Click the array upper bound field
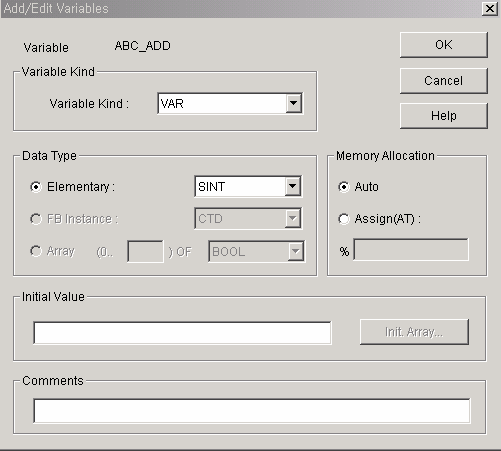 point(145,251)
